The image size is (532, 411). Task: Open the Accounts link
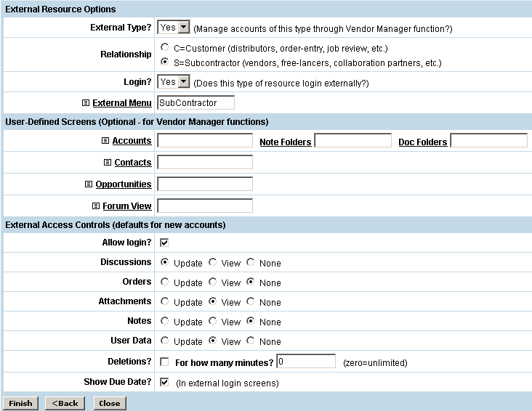pyautogui.click(x=132, y=141)
